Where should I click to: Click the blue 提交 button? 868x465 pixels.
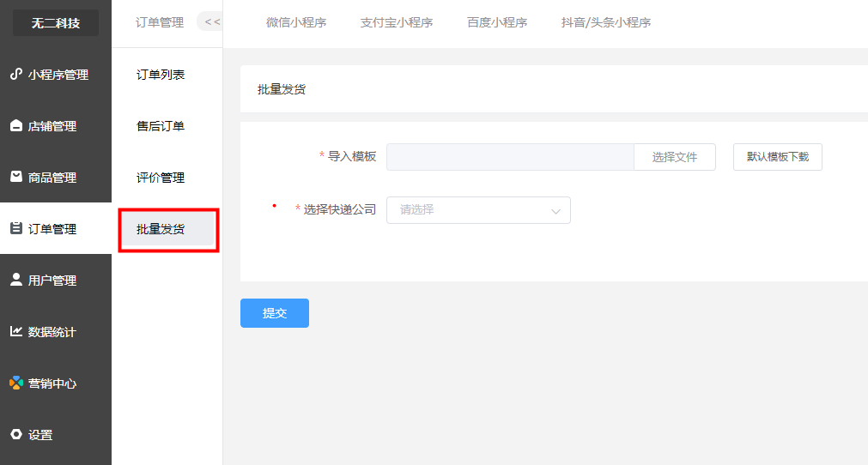pos(275,313)
